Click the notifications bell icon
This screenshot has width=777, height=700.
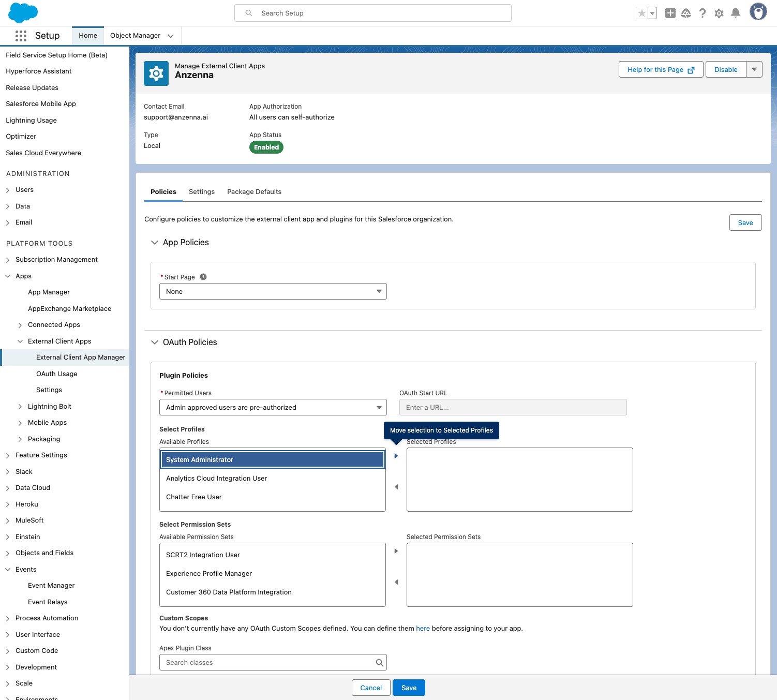tap(735, 13)
